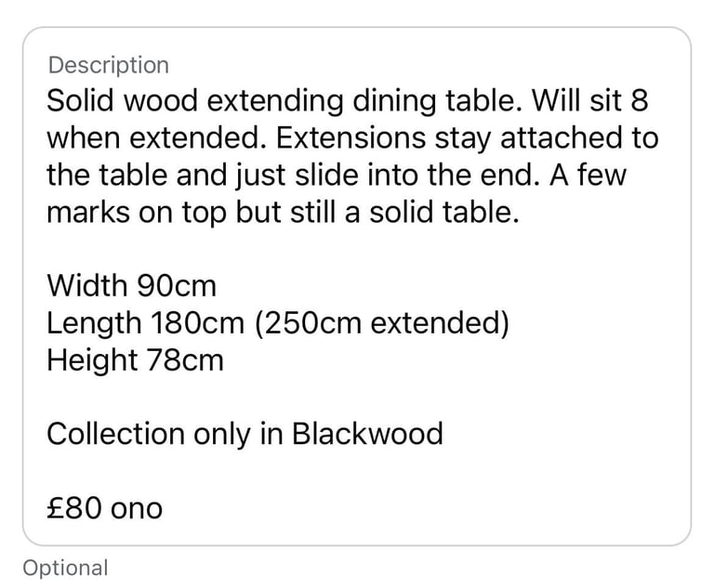Place cursor after '£80 ono'
This screenshot has height=588, width=714.
(x=164, y=508)
